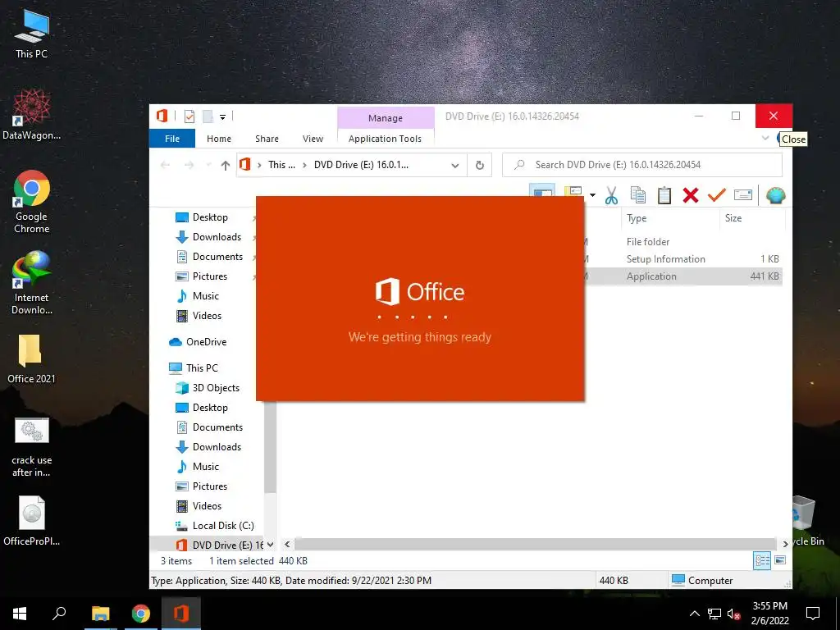The image size is (840, 630).
Task: Open Customize Quick Access Toolbar dropdown
Action: [x=222, y=116]
